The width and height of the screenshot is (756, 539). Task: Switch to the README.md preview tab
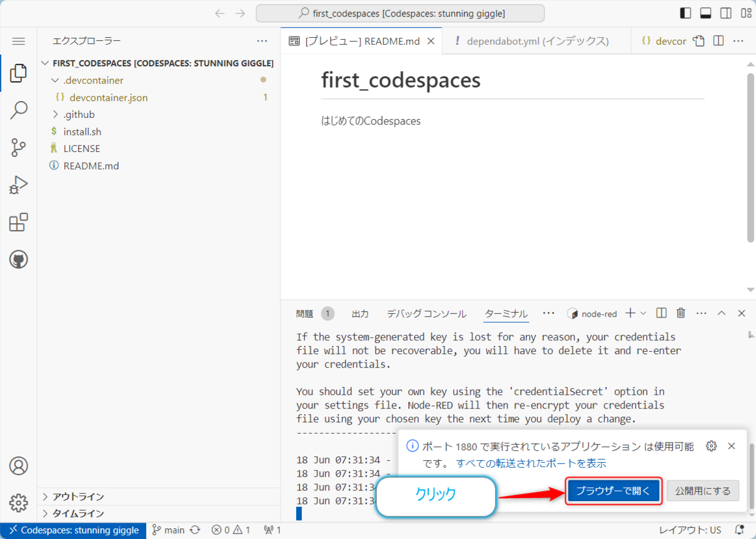click(362, 41)
